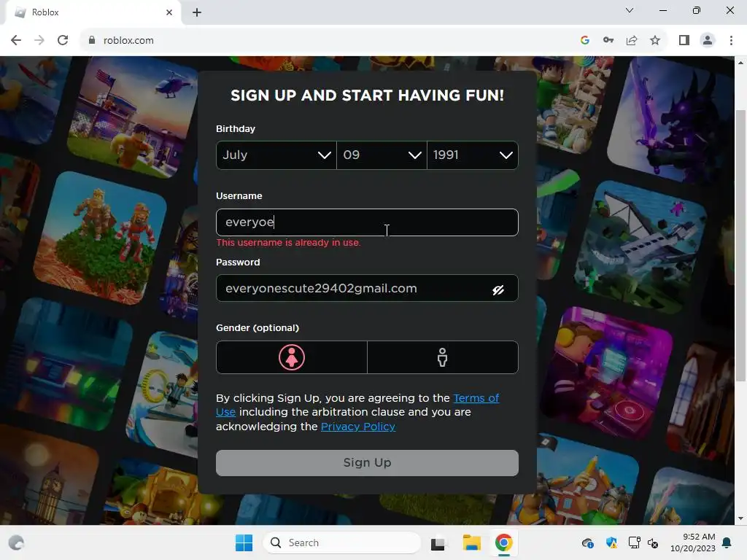
Task: Open the clock showing 9:52 AM
Action: pos(693,542)
